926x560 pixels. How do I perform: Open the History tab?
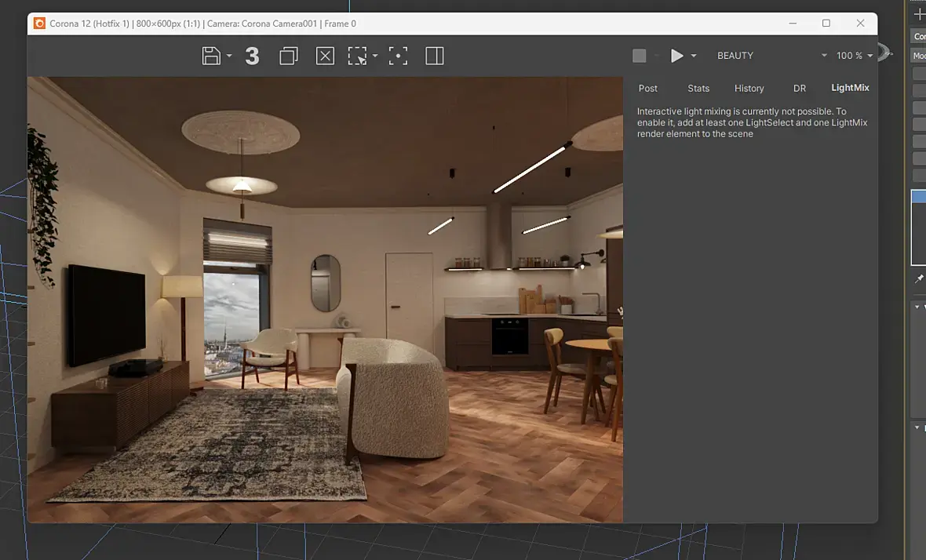[749, 89]
